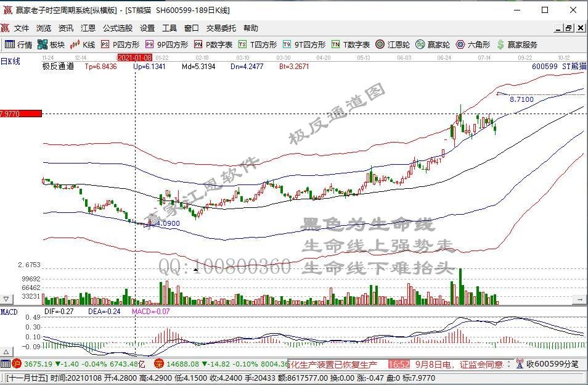Click the arrow at right edge of volume panel

(579, 299)
